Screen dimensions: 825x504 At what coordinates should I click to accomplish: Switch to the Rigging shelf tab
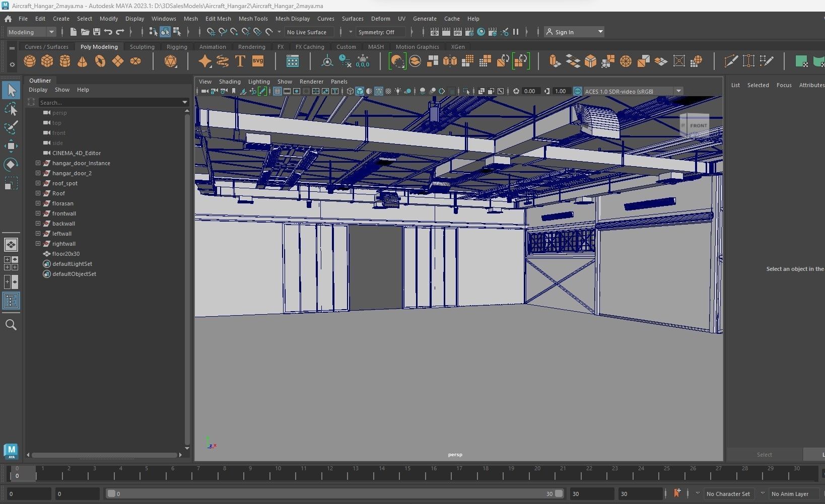point(177,47)
